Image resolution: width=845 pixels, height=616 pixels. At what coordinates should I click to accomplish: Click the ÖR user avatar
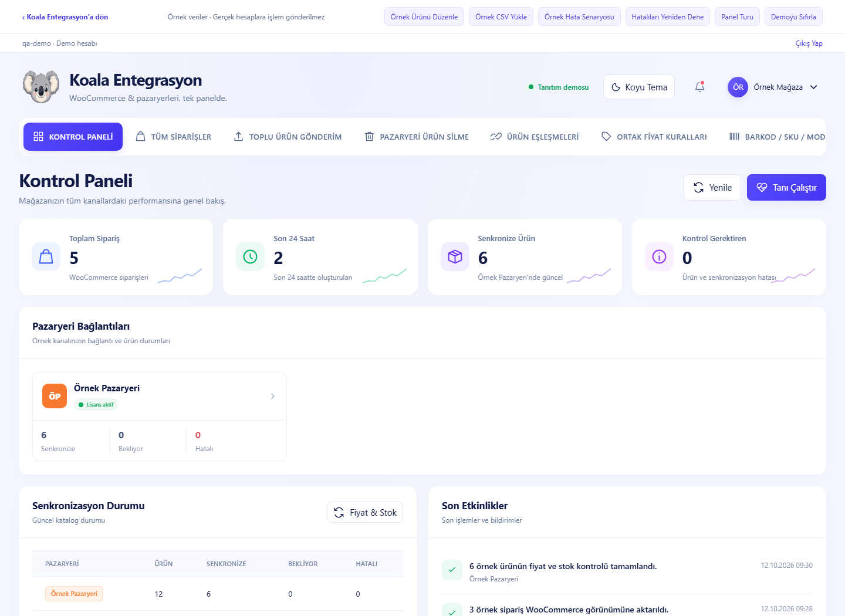(x=738, y=87)
